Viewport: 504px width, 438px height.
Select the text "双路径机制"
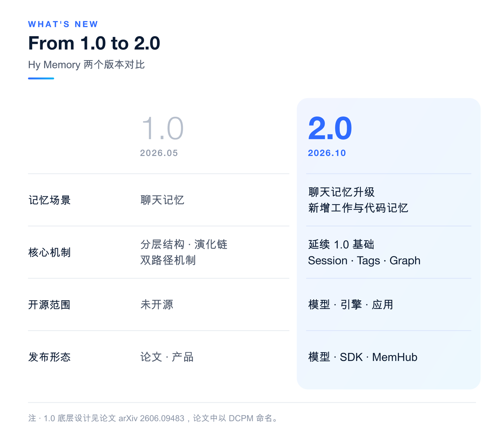pyautogui.click(x=168, y=260)
